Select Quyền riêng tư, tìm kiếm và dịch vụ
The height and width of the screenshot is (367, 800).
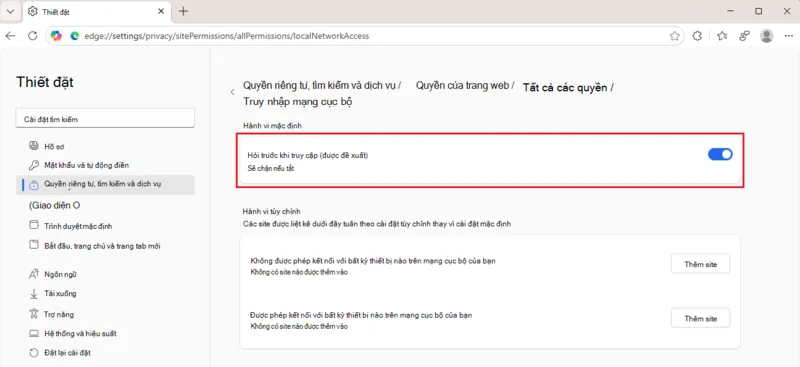pos(106,185)
